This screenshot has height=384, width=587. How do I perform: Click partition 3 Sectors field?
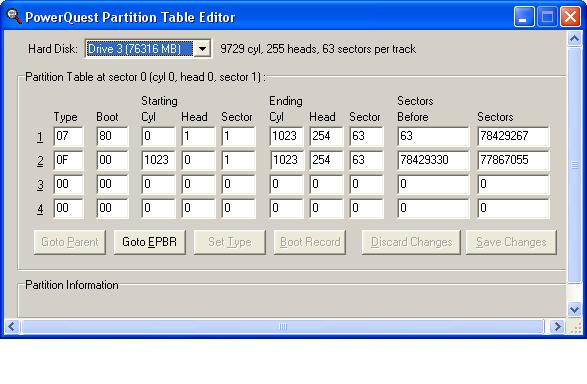[513, 184]
